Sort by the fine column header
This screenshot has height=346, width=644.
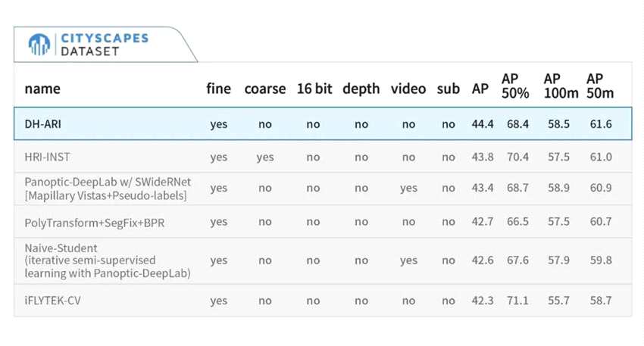[218, 89]
